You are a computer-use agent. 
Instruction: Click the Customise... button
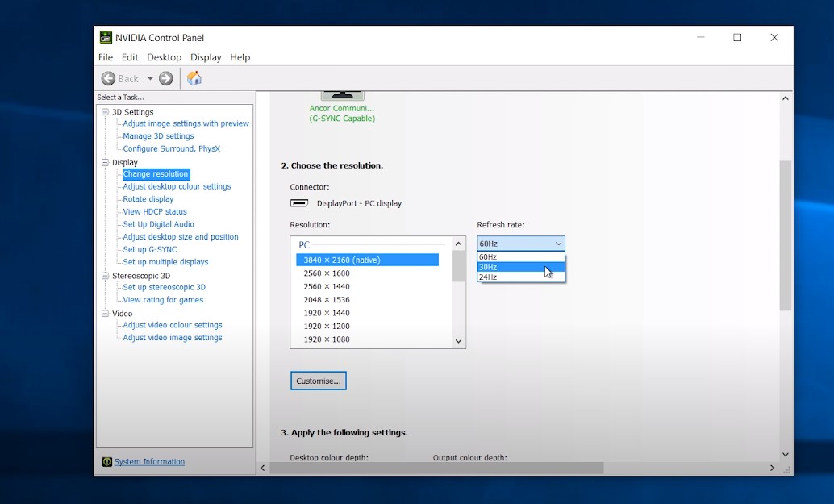[x=319, y=381]
